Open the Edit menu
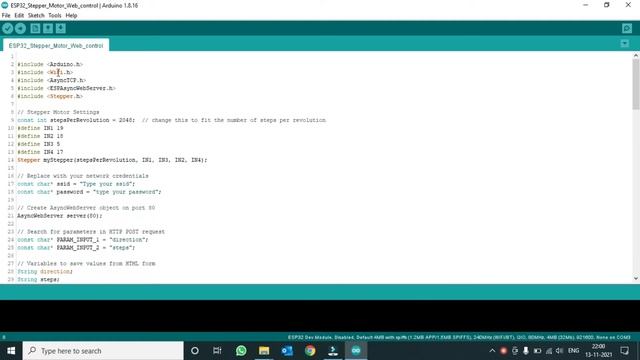The width and height of the screenshot is (640, 360). point(19,16)
